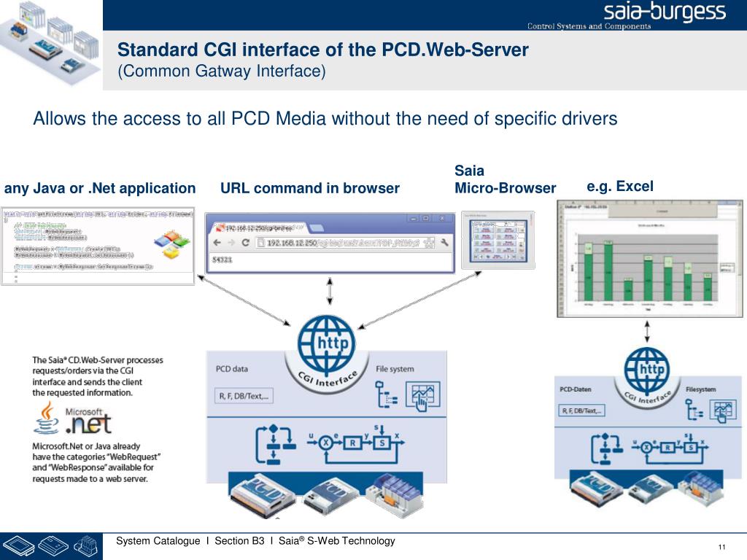Click the browser window close button
Image resolution: width=747 pixels, height=560 pixels.
click(442, 218)
